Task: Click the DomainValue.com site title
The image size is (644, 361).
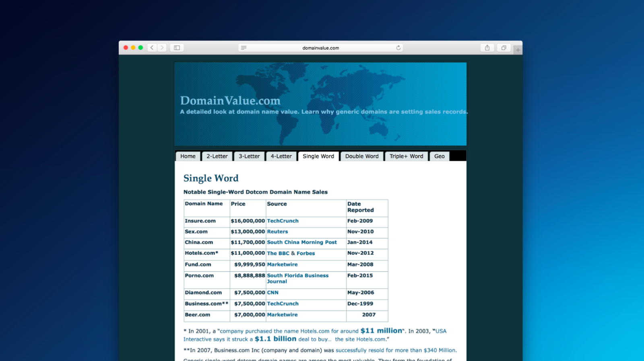Action: coord(230,101)
